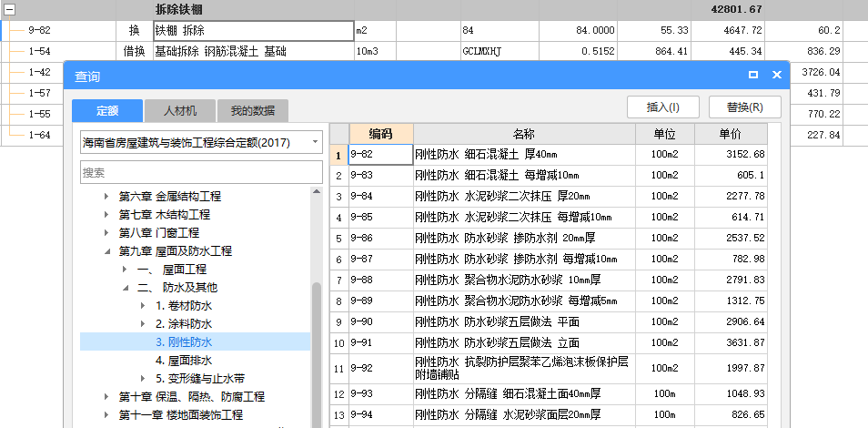This screenshot has width=868, height=428.
Task: Select code 9-82 in the background list
Action: pyautogui.click(x=39, y=30)
